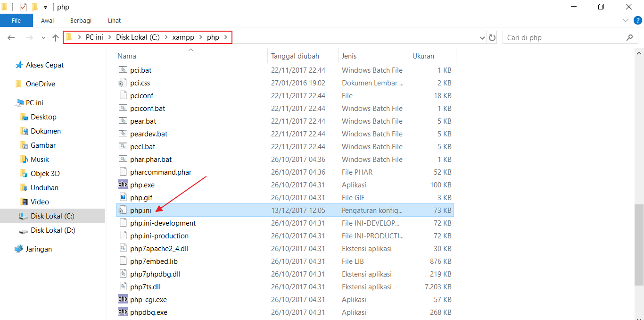Click Properties quick access toolbar icon
The width and height of the screenshot is (644, 320).
tap(23, 7)
